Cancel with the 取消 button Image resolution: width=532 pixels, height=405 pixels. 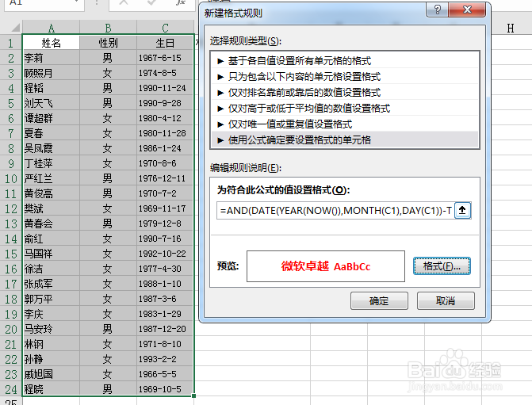446,301
